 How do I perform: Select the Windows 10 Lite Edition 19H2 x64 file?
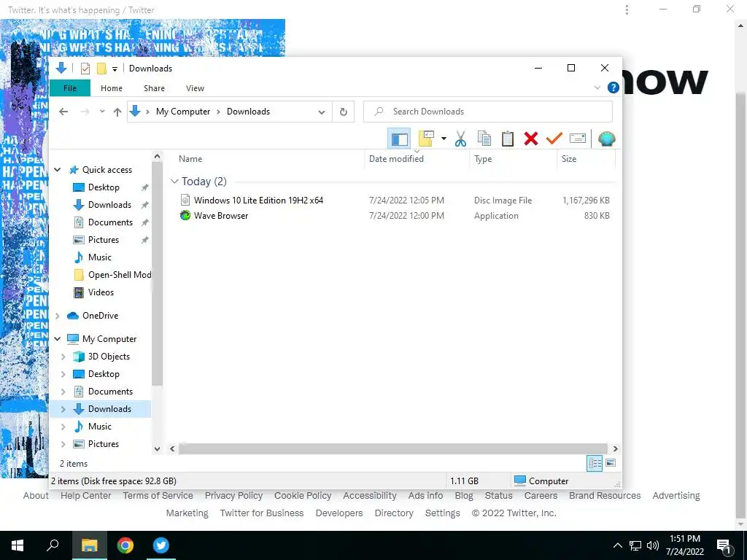393,200
